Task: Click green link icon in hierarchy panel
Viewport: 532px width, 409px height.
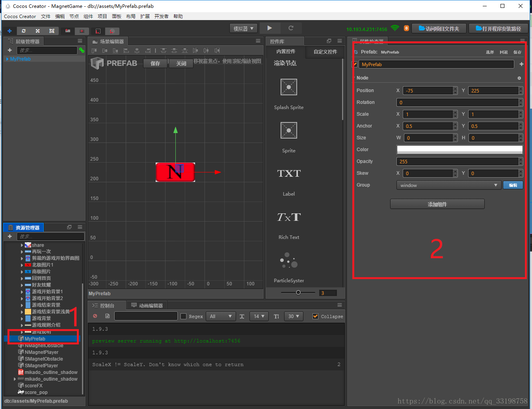Action: pyautogui.click(x=82, y=50)
